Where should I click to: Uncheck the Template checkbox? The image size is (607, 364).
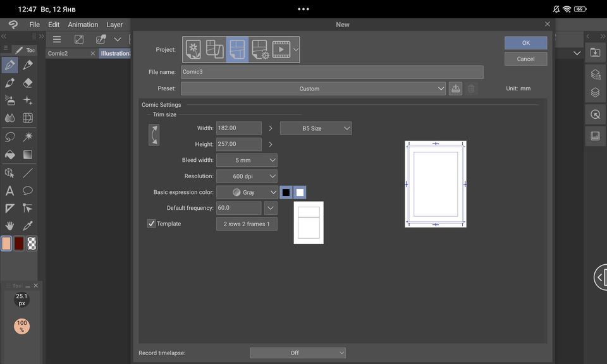point(151,224)
